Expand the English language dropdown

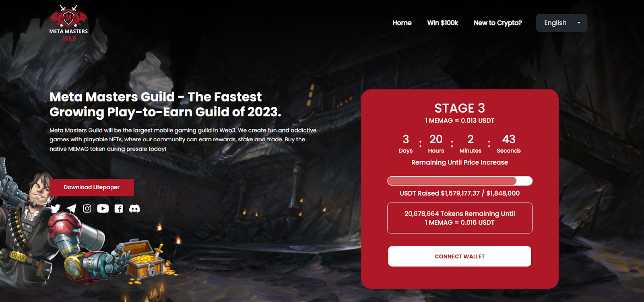pos(561,23)
